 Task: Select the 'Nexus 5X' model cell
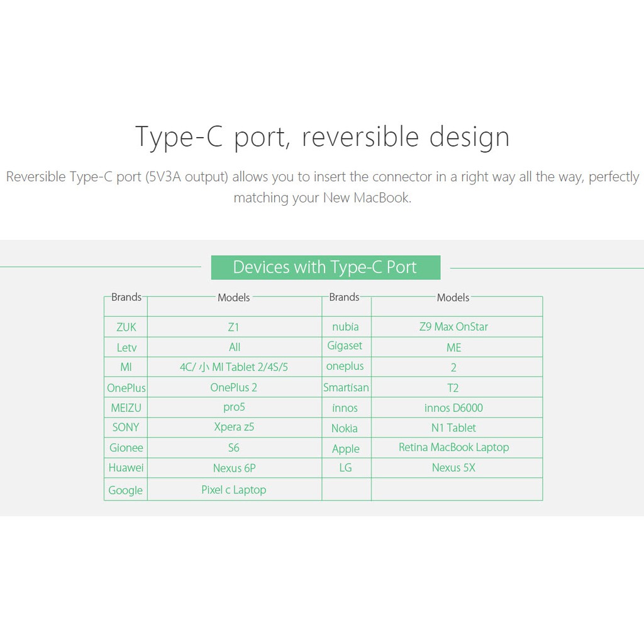click(x=453, y=468)
